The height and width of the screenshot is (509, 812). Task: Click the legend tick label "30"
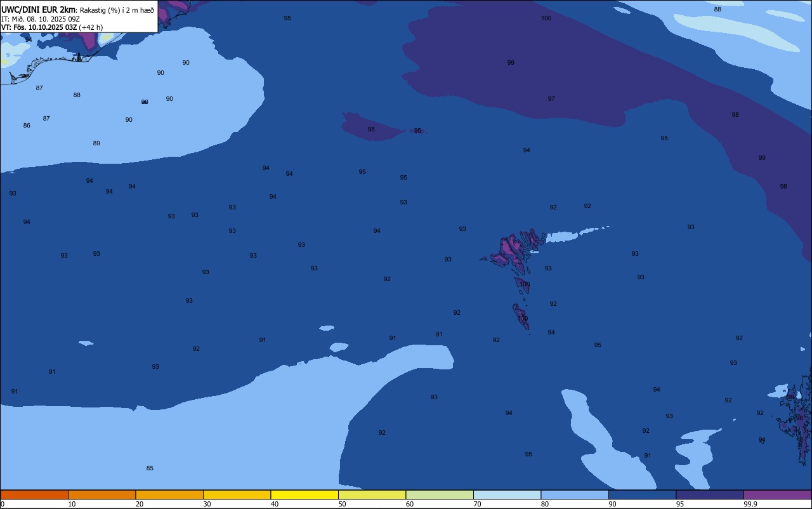tap(207, 504)
